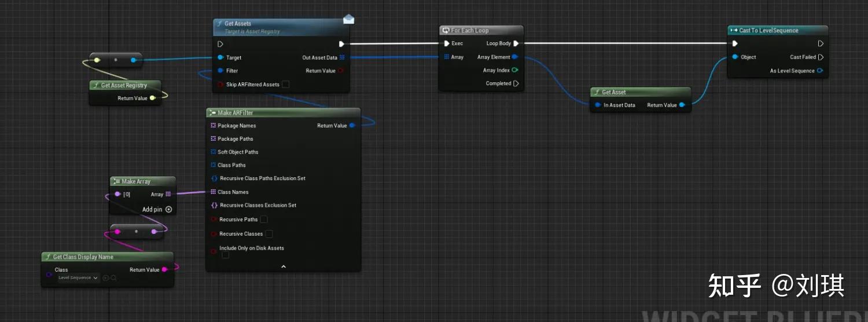
Task: Click Out Asset Data array pin
Action: click(x=343, y=58)
